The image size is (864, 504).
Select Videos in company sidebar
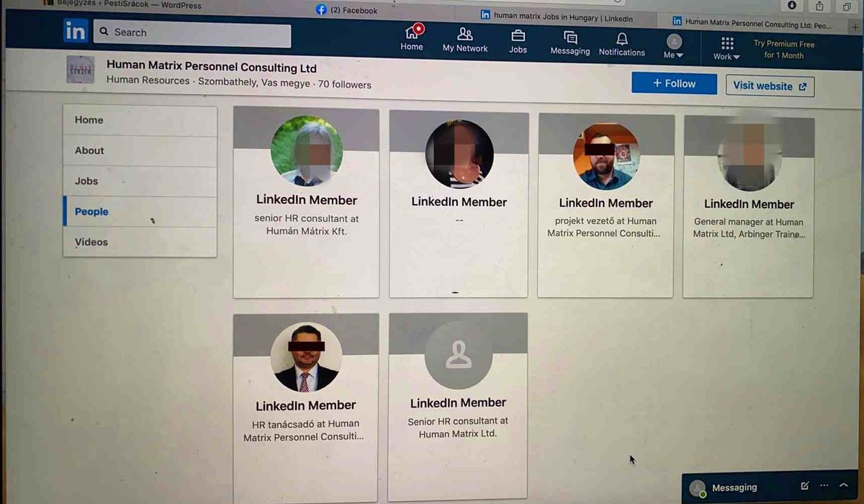click(x=140, y=242)
